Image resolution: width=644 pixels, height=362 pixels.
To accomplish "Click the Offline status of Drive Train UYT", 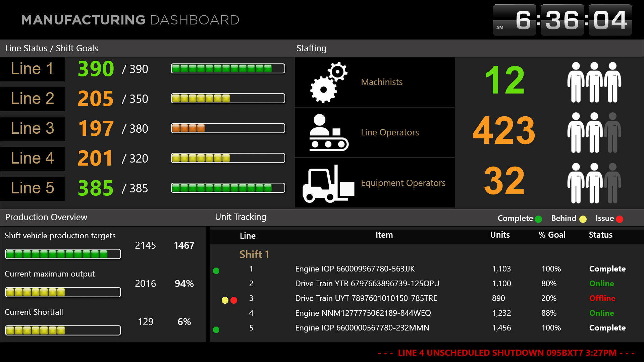I will (x=602, y=298).
